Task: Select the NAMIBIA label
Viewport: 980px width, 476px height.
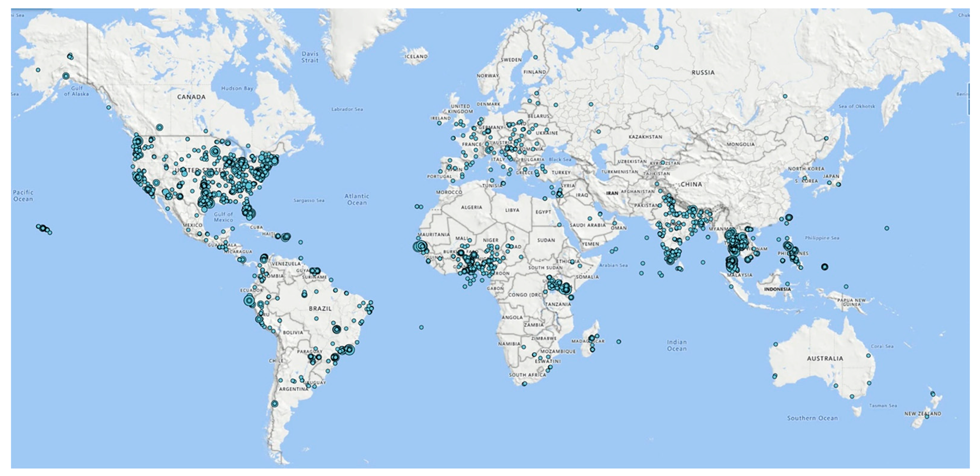Action: (509, 344)
